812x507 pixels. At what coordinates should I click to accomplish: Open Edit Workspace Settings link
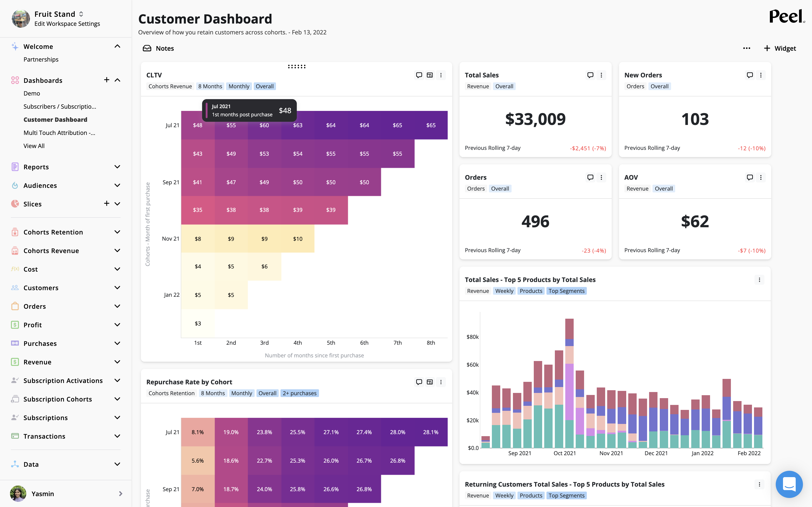tap(67, 24)
